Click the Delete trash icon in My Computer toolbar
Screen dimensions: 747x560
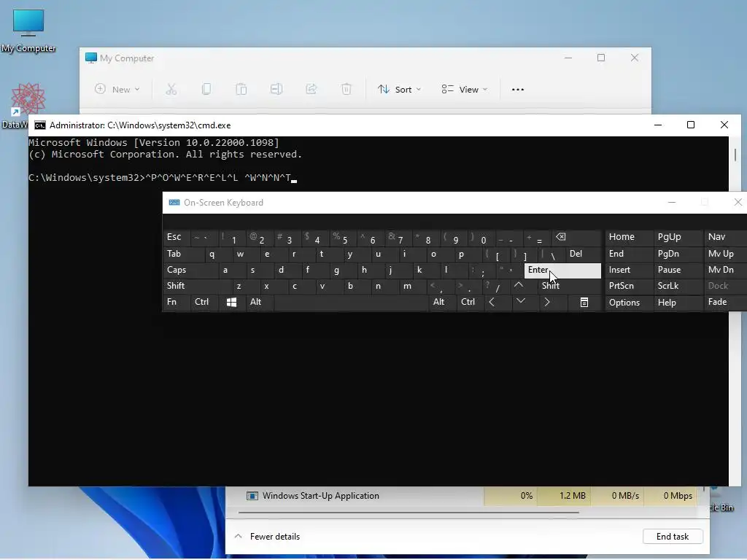tap(347, 89)
